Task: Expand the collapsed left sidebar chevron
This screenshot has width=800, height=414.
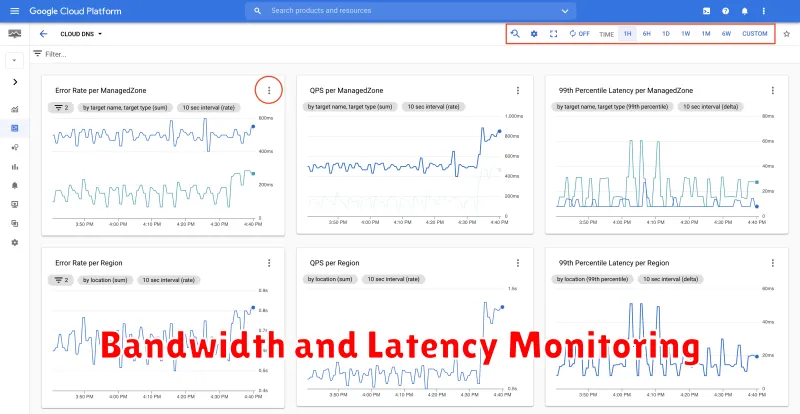Action: point(14,82)
